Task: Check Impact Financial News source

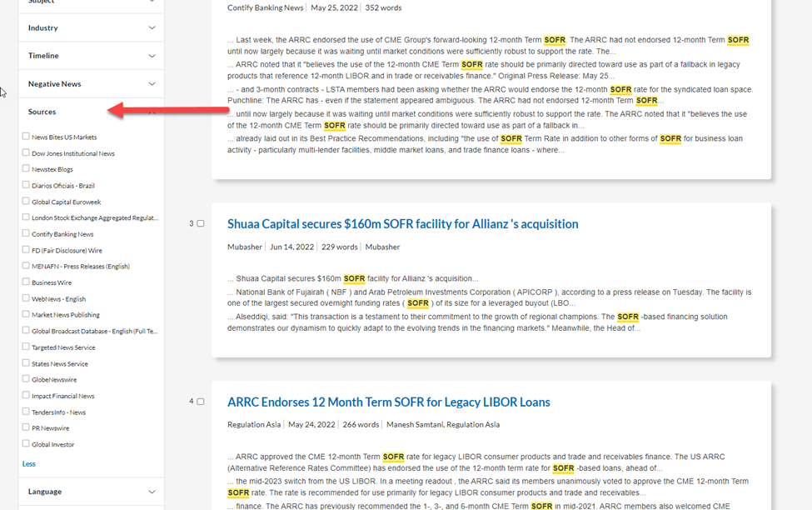Action: (26, 395)
